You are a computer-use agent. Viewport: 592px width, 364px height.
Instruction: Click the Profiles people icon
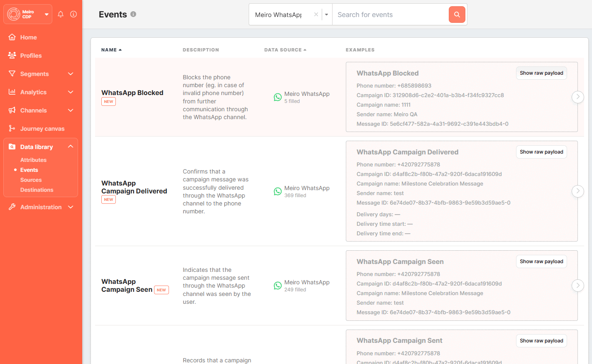pyautogui.click(x=12, y=55)
